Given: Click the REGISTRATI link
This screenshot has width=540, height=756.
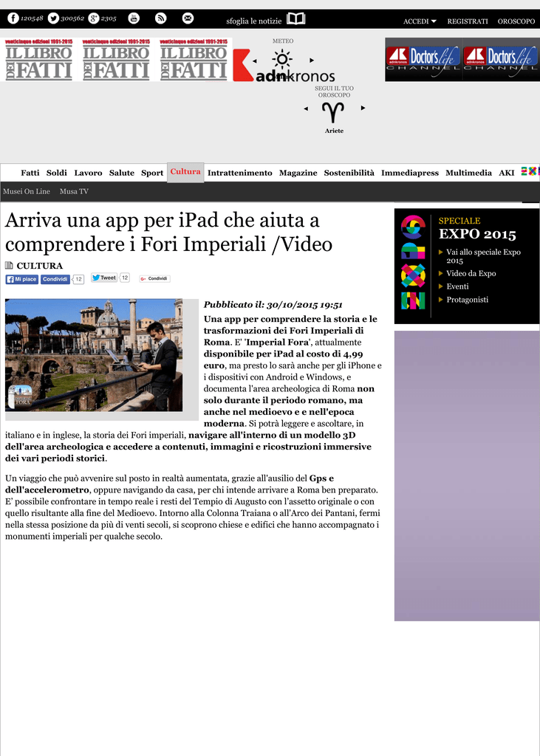Looking at the screenshot, I should coord(467,21).
